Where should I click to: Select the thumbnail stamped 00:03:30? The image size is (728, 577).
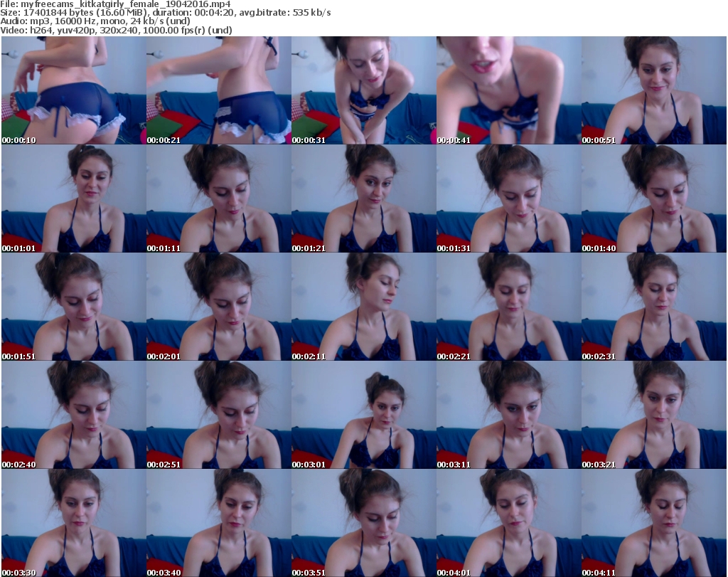tap(74, 523)
